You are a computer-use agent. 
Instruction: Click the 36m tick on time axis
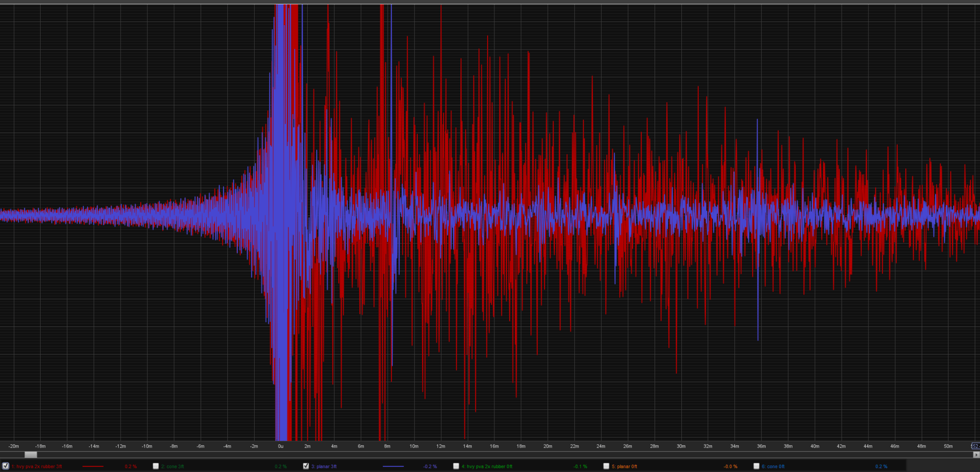click(761, 446)
